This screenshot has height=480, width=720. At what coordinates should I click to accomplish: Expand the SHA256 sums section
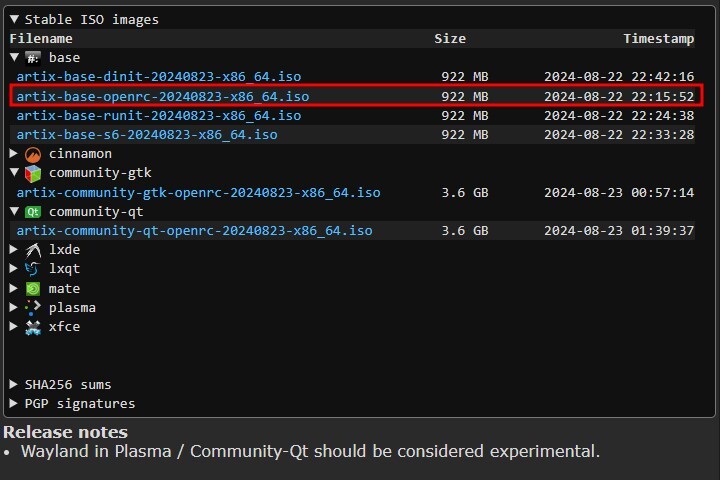(14, 385)
